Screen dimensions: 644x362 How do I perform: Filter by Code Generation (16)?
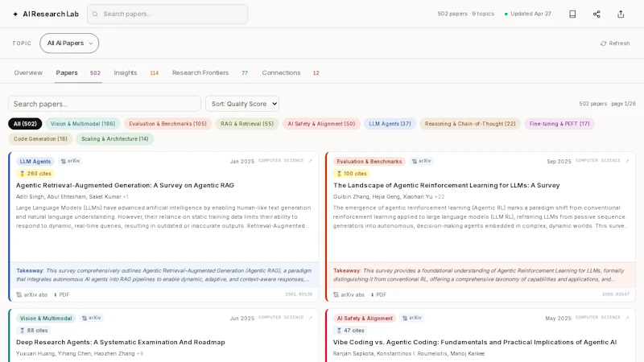(x=40, y=138)
